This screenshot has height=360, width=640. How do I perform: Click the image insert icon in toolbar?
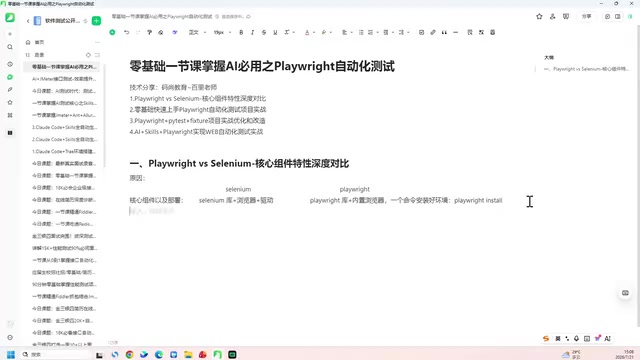tap(481, 32)
